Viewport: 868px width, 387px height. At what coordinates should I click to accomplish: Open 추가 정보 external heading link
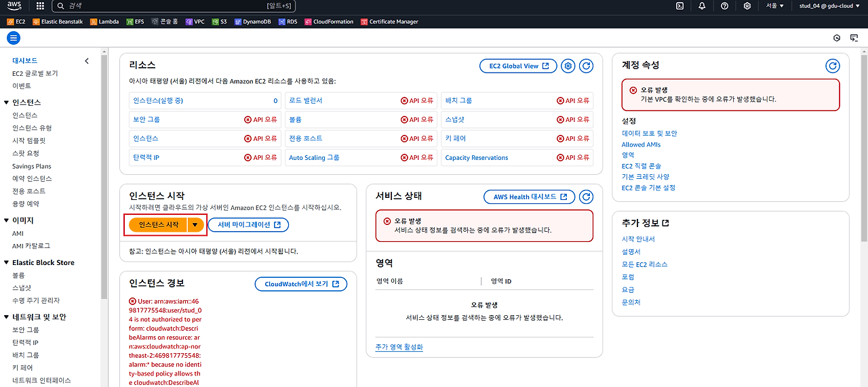point(646,223)
